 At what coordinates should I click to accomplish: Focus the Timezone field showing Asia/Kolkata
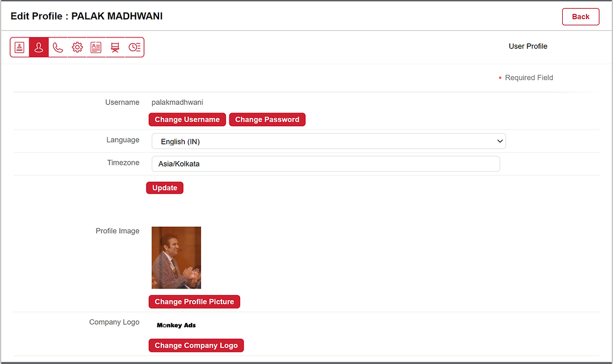325,164
